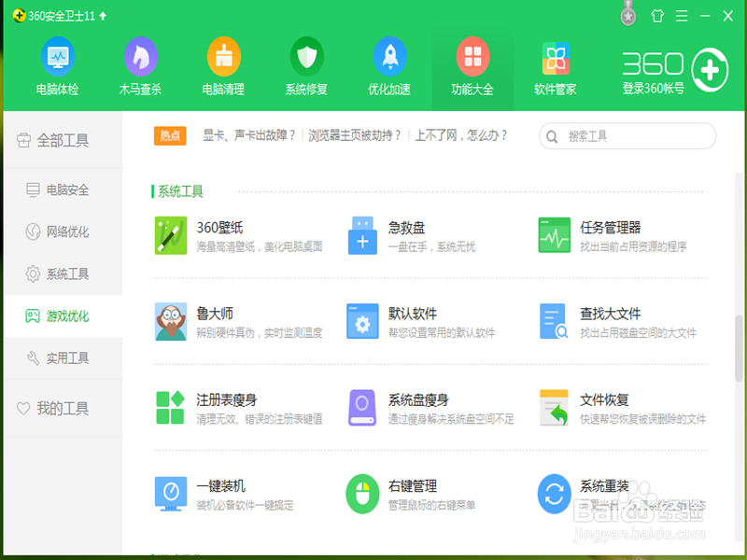Click description 清理无效、错误的注册表键值

[260, 419]
